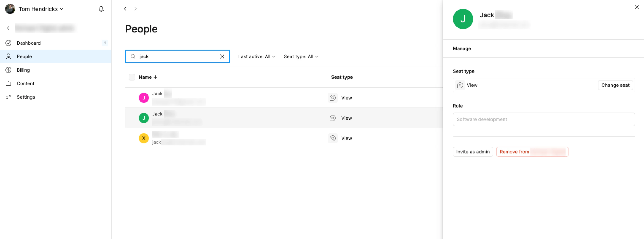Viewport: 644px width, 239px height.
Task: Close the Jack details panel
Action: (x=636, y=7)
